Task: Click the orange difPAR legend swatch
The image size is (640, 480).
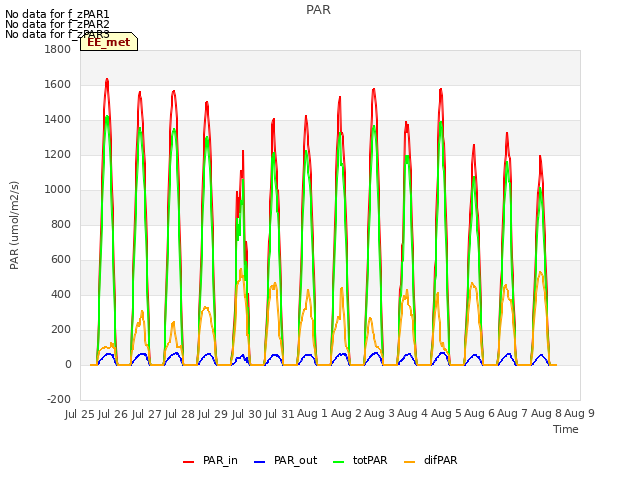Action: click(409, 462)
